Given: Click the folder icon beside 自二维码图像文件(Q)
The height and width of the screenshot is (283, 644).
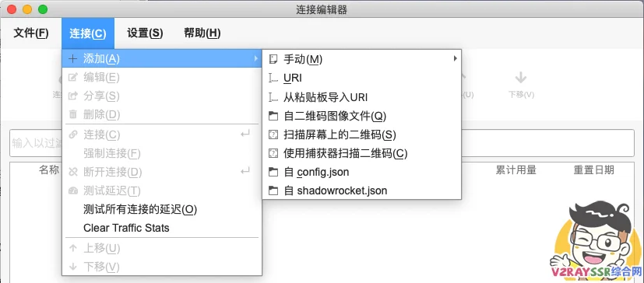Looking at the screenshot, I should coord(273,116).
